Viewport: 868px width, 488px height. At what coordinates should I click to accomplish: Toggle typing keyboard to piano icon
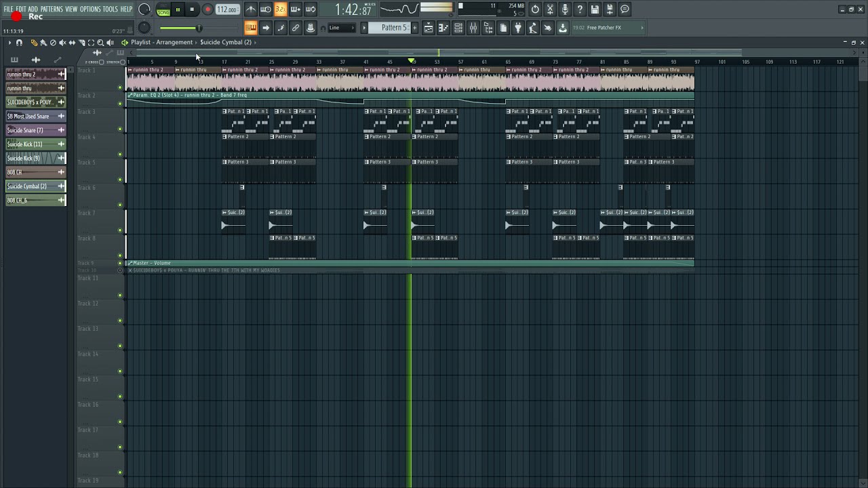tap(251, 28)
